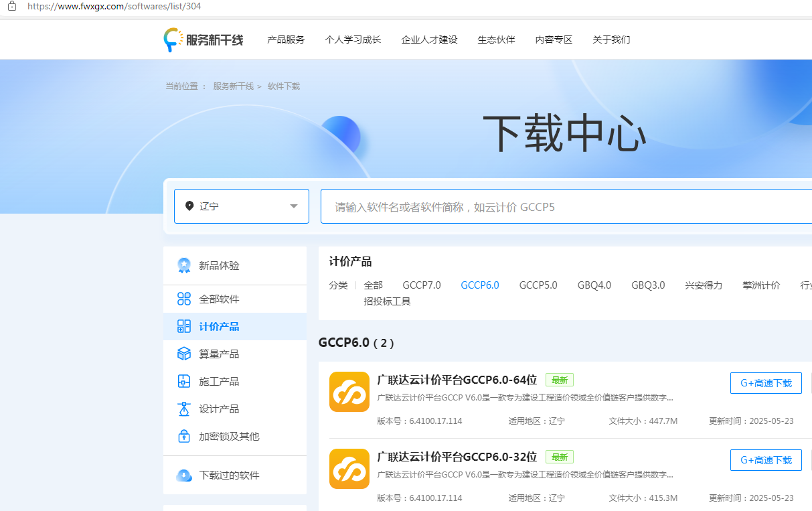Image resolution: width=812 pixels, height=511 pixels.
Task: Click the 最新 badge on GCCP6.0-64位
Action: pos(560,380)
